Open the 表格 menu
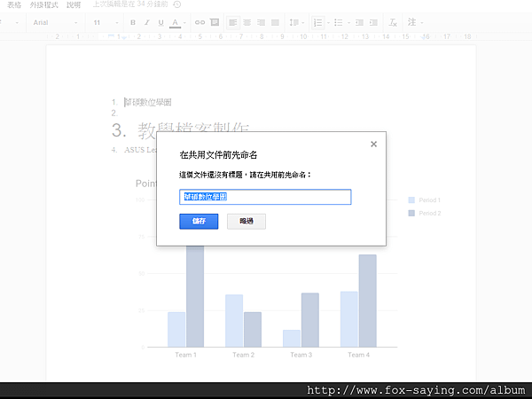 [x=14, y=4]
